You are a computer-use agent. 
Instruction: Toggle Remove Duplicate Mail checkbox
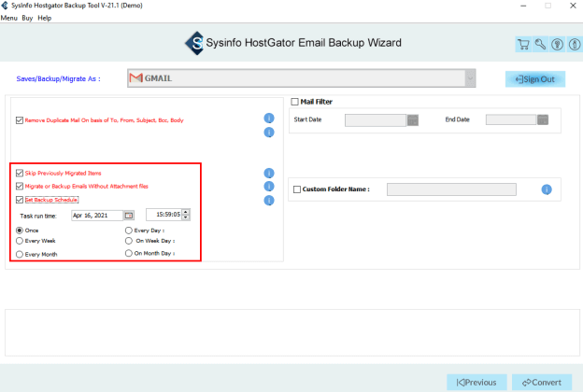20,120
